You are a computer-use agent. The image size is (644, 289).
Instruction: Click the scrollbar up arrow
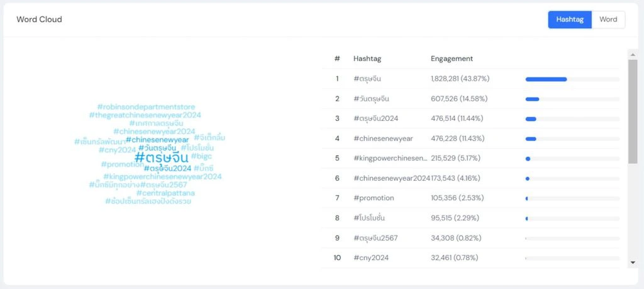[633, 54]
